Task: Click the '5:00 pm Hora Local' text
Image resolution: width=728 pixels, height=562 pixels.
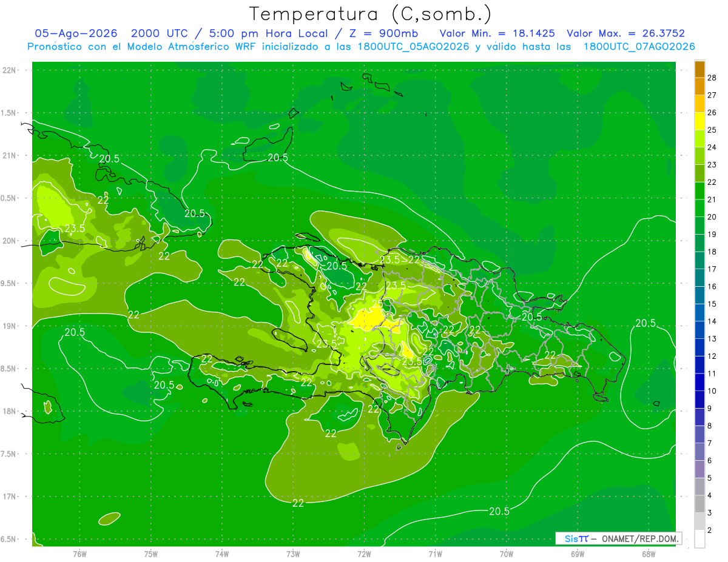Action: pos(268,33)
